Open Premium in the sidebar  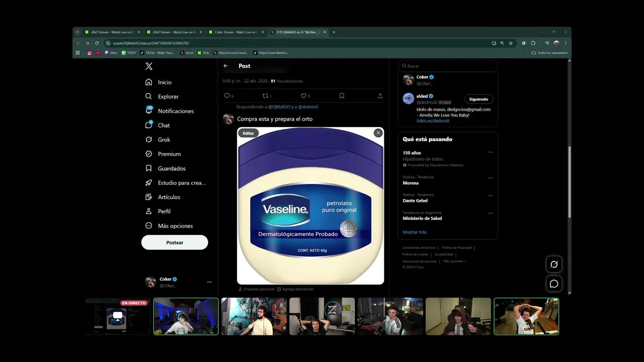click(x=163, y=154)
